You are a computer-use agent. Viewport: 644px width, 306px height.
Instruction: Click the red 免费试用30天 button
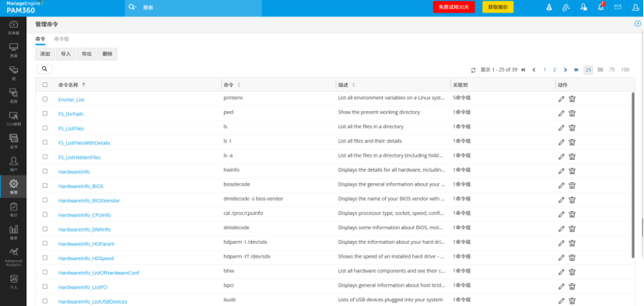454,7
